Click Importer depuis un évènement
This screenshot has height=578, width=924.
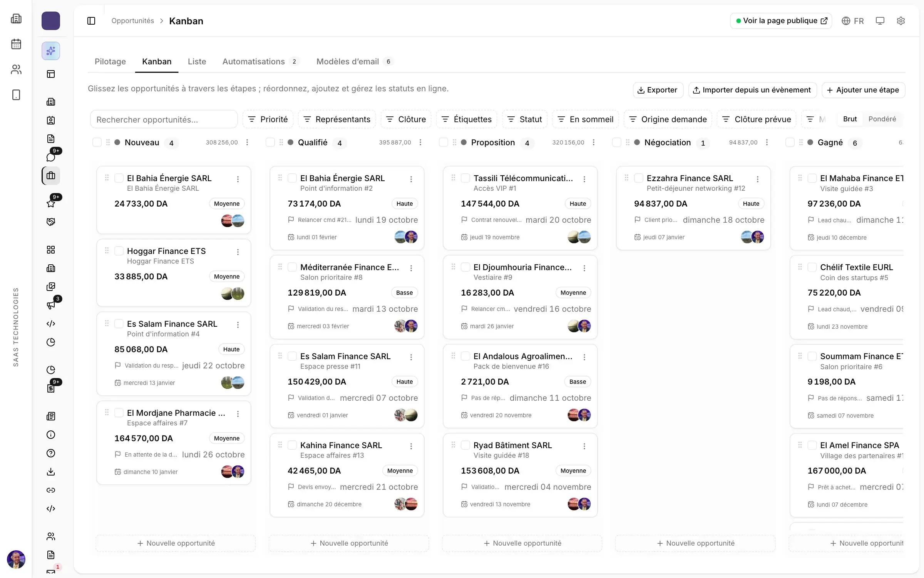pyautogui.click(x=752, y=90)
